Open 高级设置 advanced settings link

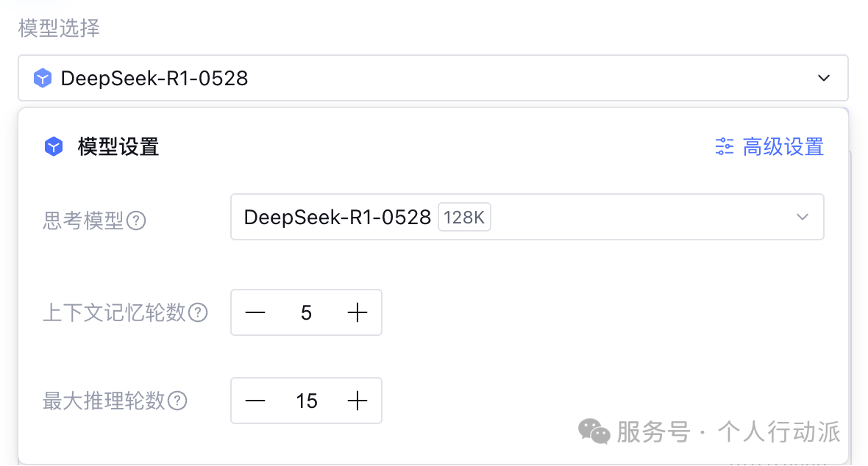coord(783,147)
